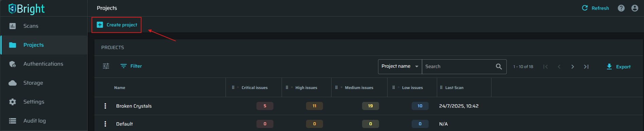
Task: Go to next page chevron
Action: point(573,67)
